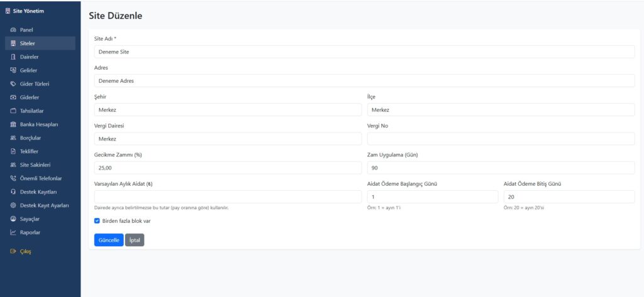Image resolution: width=644 pixels, height=297 pixels.
Task: Click into the empty Vergi No field
Action: tap(501, 139)
